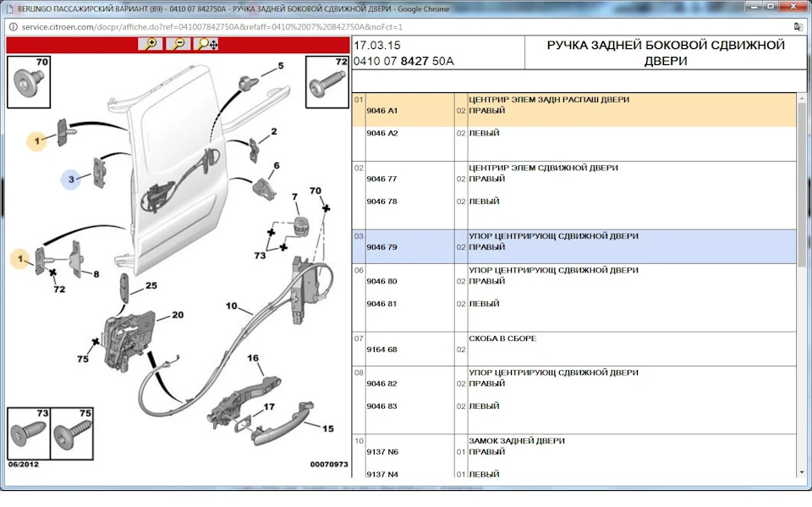This screenshot has height=507, width=812.
Task: Select blue highlighted callout 3 in diagram
Action: (x=71, y=179)
